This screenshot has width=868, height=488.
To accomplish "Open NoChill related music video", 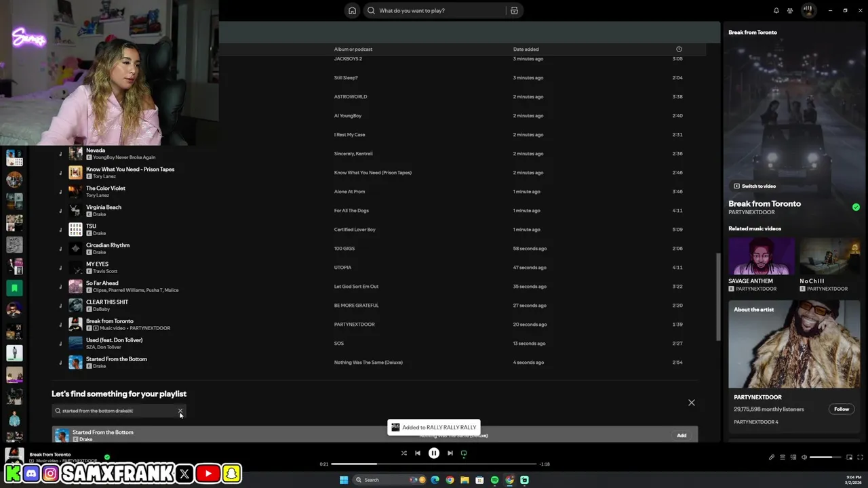I will click(830, 256).
